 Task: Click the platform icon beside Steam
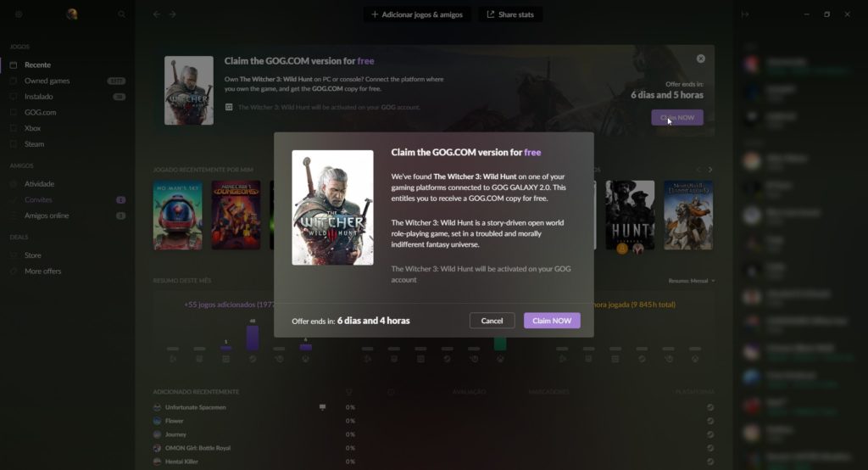pos(14,144)
